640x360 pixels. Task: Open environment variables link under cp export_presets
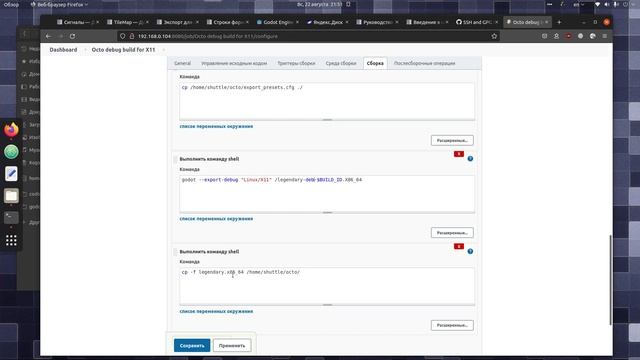click(216, 127)
